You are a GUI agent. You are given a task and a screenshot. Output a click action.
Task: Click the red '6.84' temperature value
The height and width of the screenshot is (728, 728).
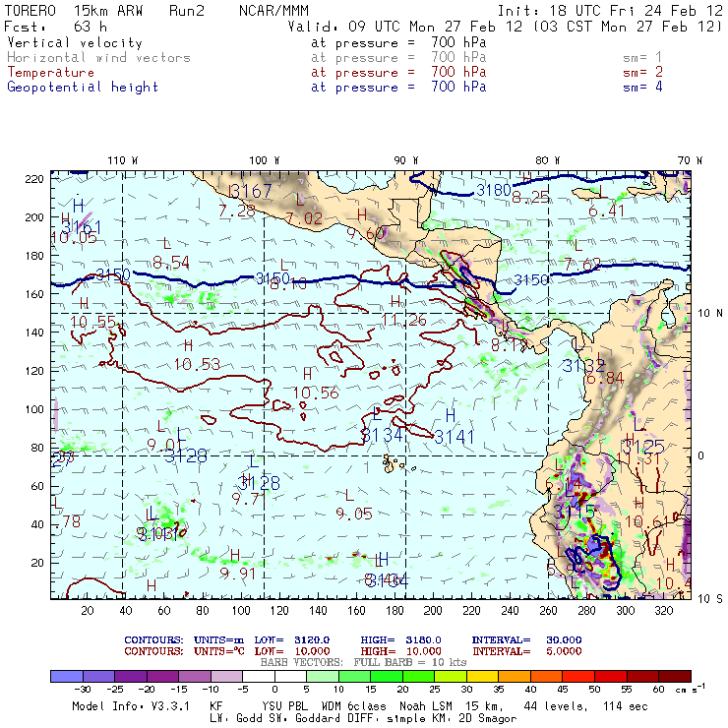605,379
